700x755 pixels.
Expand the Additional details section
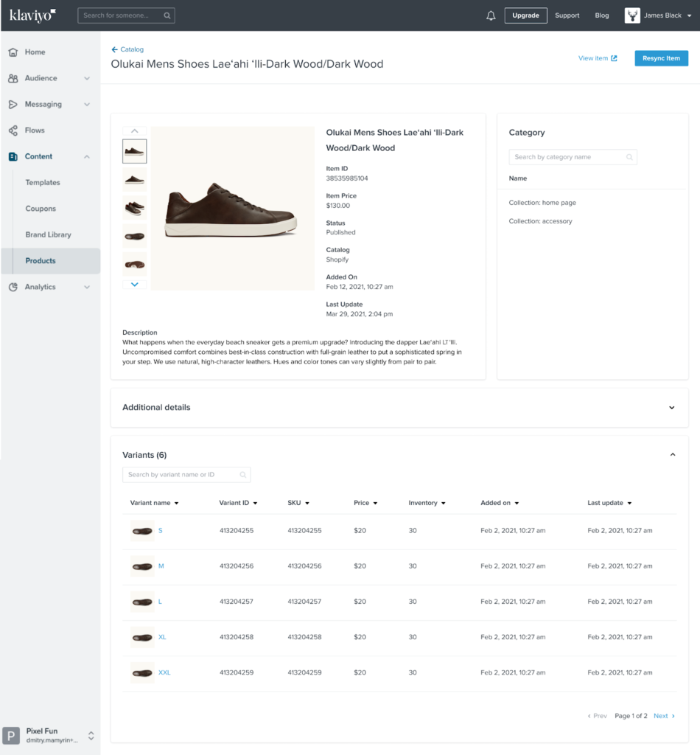pyautogui.click(x=671, y=407)
